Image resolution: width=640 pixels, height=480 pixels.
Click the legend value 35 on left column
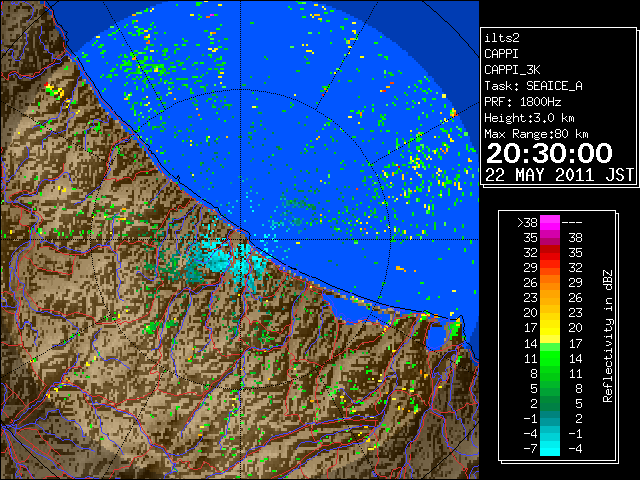(531, 238)
